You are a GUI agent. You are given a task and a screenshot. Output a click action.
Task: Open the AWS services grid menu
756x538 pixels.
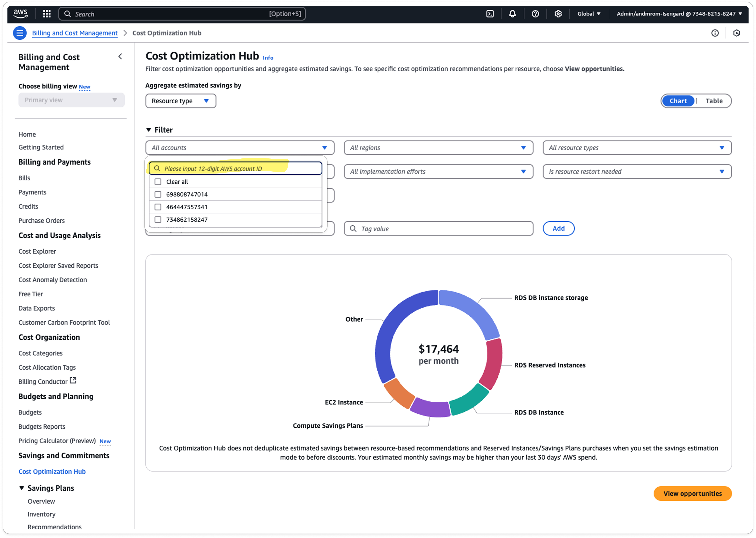click(x=47, y=13)
